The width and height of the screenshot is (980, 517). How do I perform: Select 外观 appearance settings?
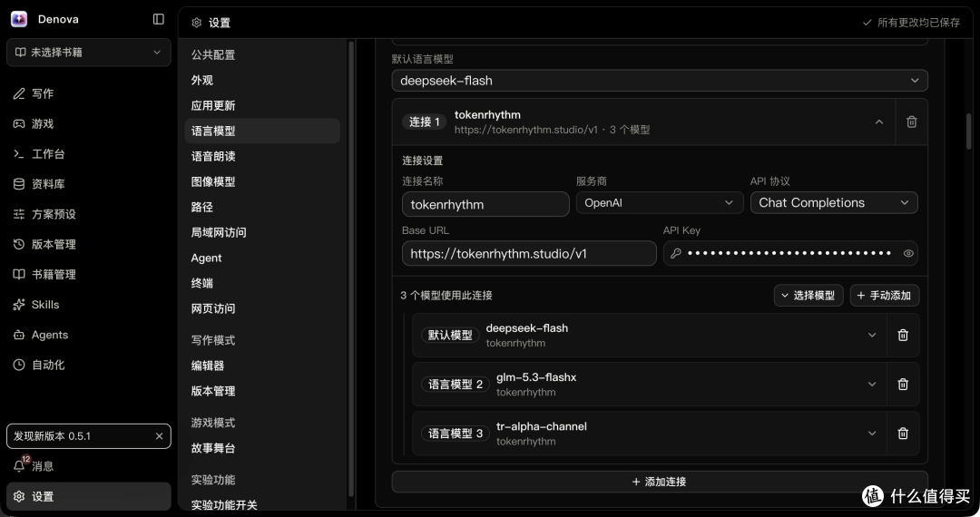click(x=262, y=81)
